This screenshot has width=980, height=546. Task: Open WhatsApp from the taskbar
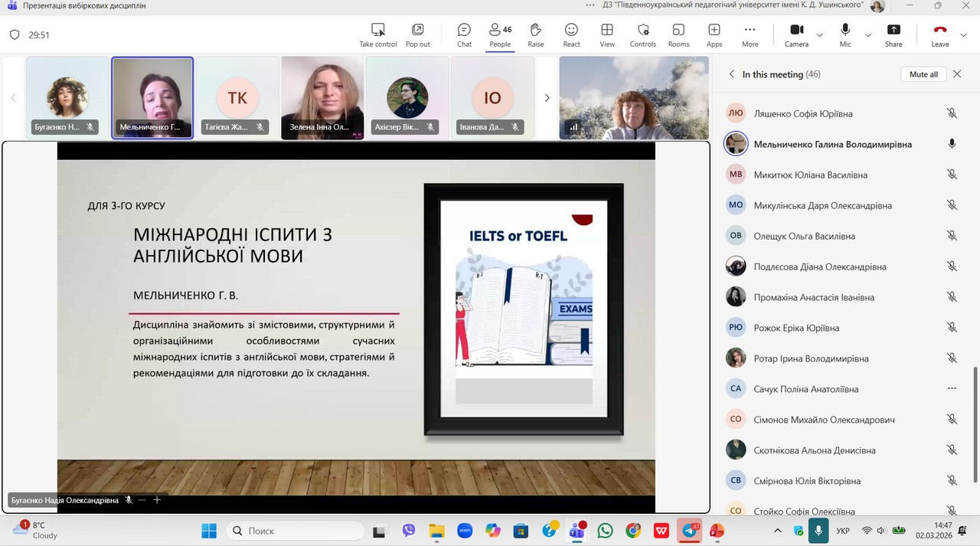(x=605, y=531)
